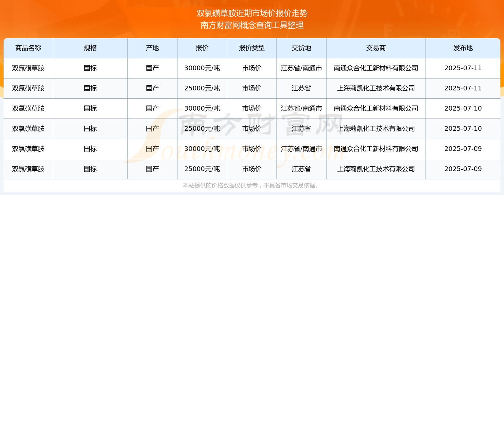Click the disclaimer text below the table
Viewport: 504px width, 434px height.
(x=252, y=185)
